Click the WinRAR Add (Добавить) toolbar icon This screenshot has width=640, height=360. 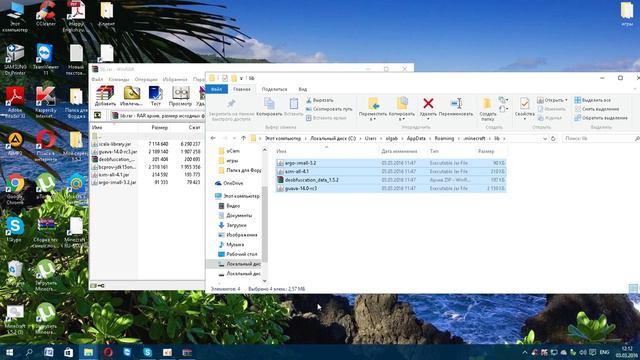coord(105,93)
